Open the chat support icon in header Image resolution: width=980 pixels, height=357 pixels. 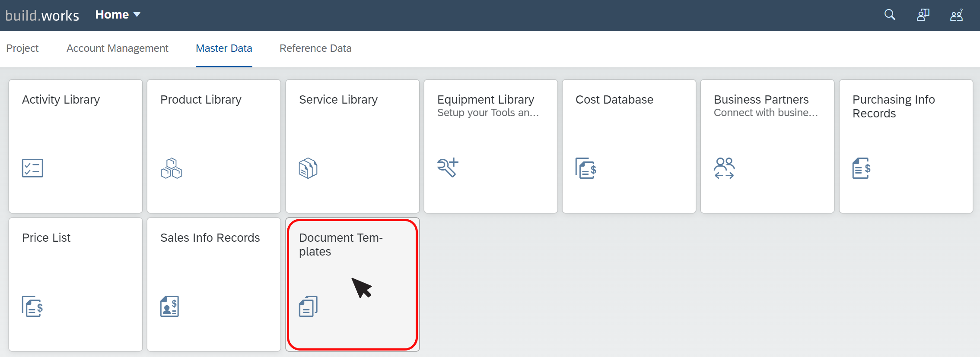(923, 15)
